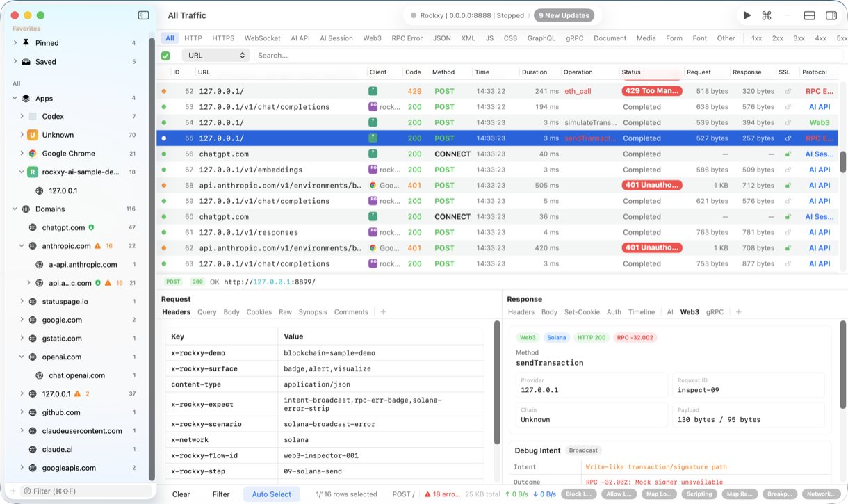Expand the github.com domain node
Screen dimensions: 848x504
point(22,412)
